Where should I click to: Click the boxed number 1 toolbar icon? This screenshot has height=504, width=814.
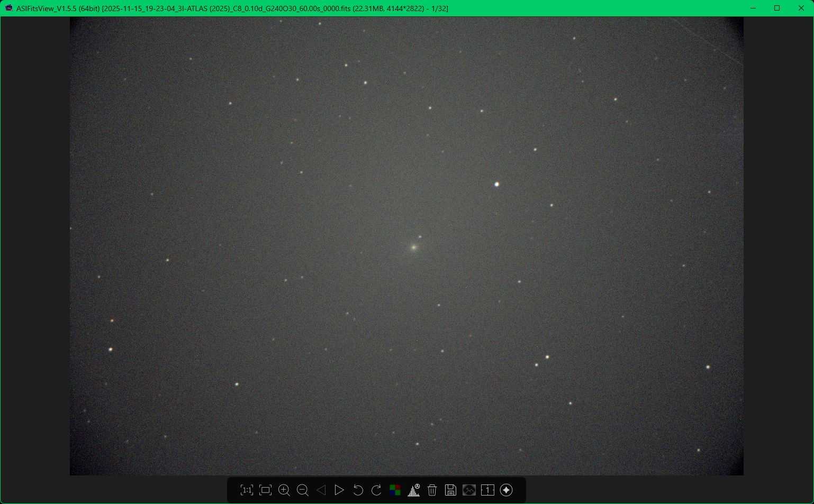click(x=487, y=490)
